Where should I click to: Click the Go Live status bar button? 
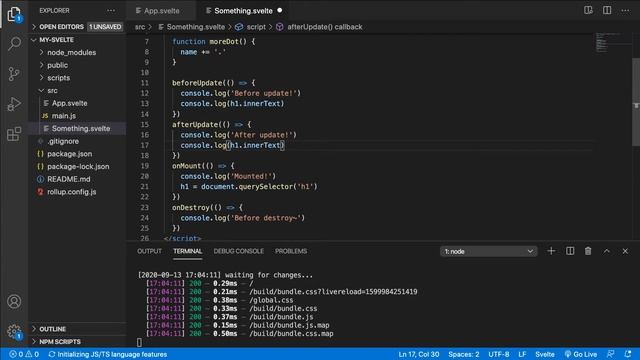581,354
